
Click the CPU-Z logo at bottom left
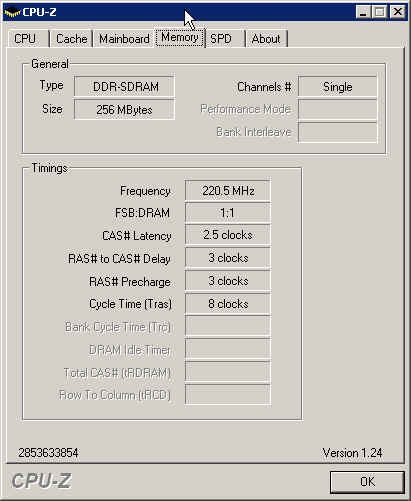[42, 481]
